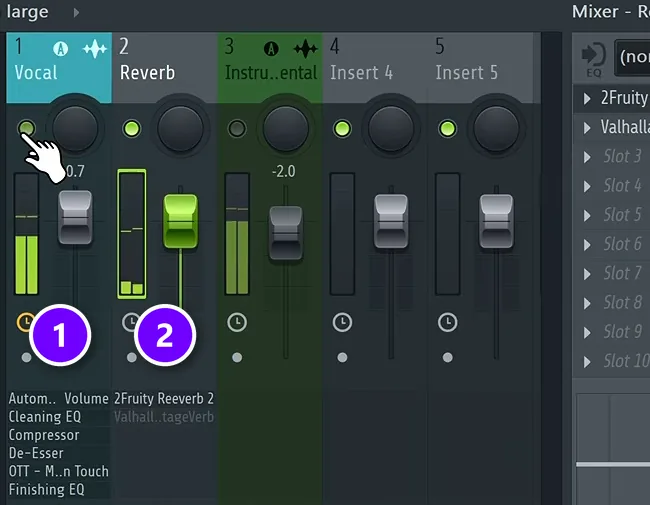Open the Slot 8 arrow menu
The height and width of the screenshot is (505, 650).
(x=587, y=303)
